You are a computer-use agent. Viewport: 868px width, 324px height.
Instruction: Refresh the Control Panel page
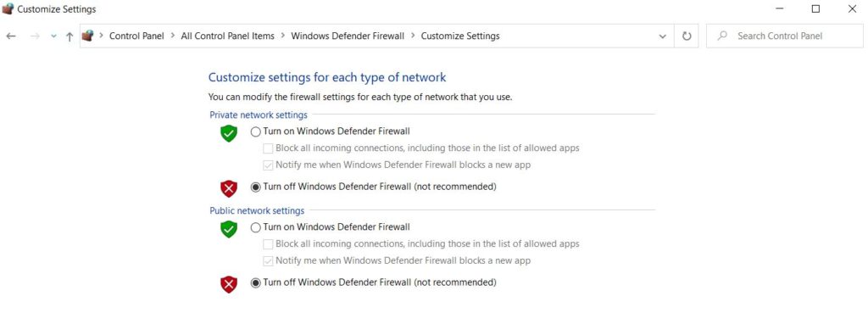pos(687,36)
